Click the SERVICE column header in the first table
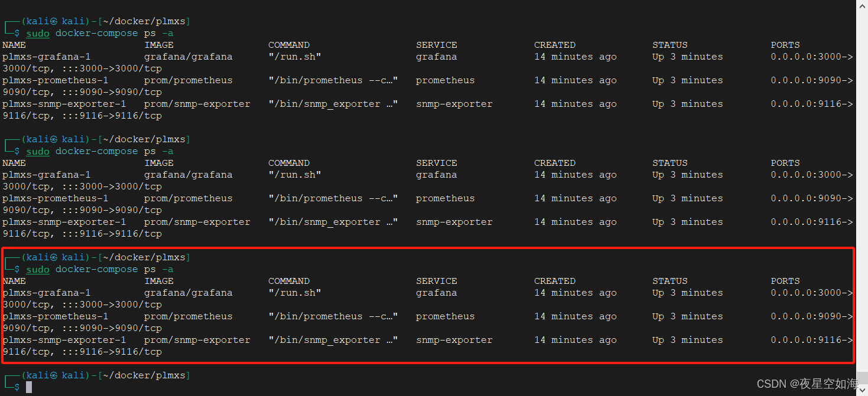868x396 pixels. coord(437,45)
